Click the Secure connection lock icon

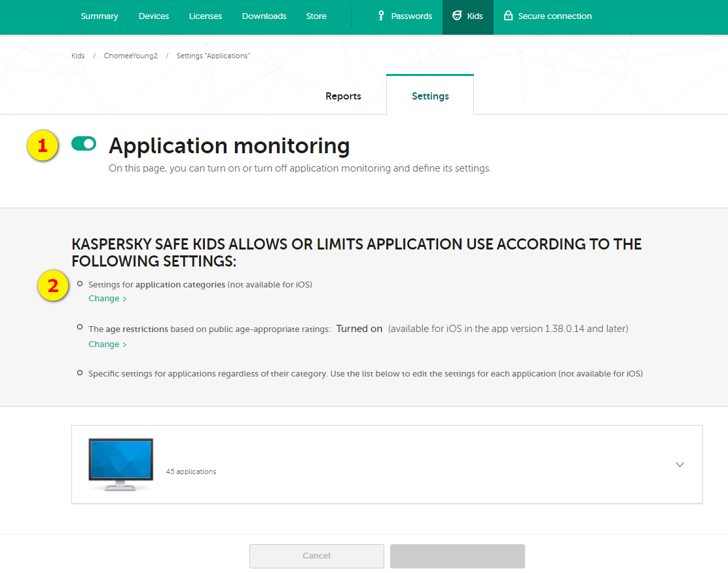[509, 16]
